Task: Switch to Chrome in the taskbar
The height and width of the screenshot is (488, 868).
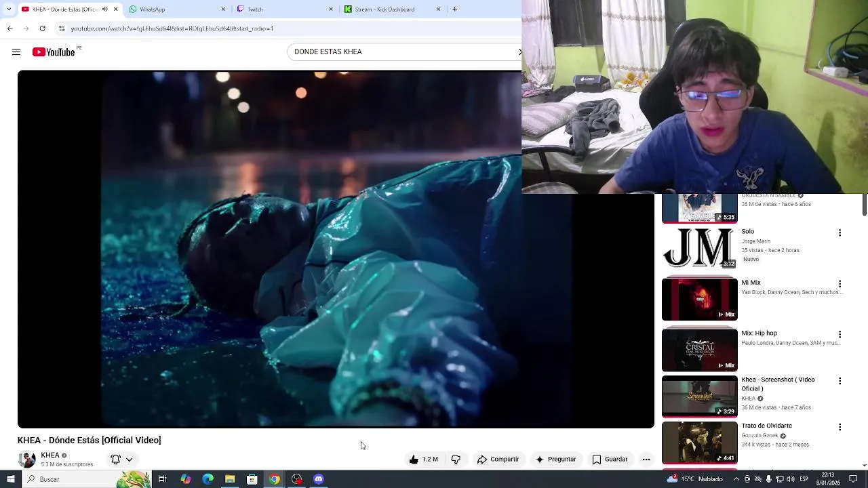Action: (x=274, y=479)
